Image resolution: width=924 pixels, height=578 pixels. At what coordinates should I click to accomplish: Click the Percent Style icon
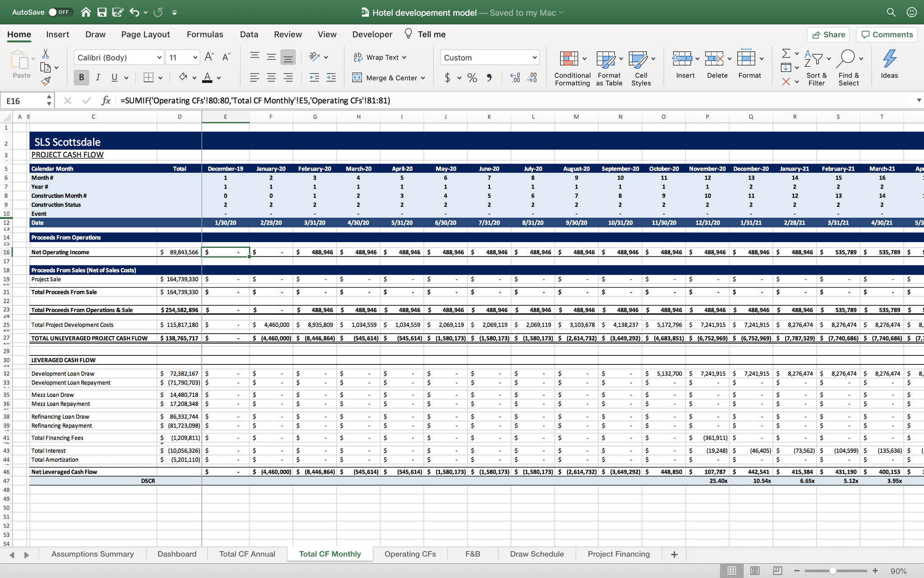[472, 78]
